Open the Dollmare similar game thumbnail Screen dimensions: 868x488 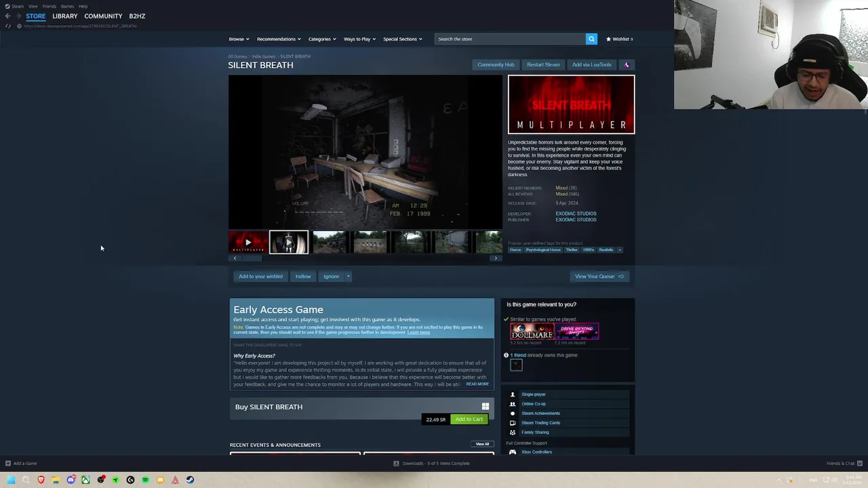532,331
